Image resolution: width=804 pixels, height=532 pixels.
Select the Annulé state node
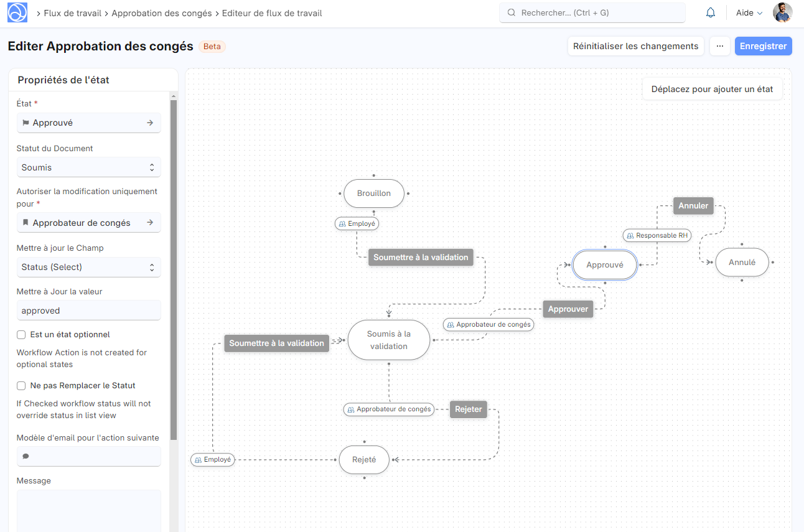click(742, 263)
